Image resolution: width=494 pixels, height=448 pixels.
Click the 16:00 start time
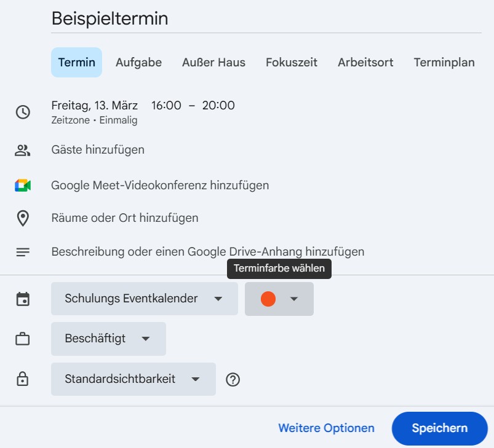pyautogui.click(x=165, y=105)
